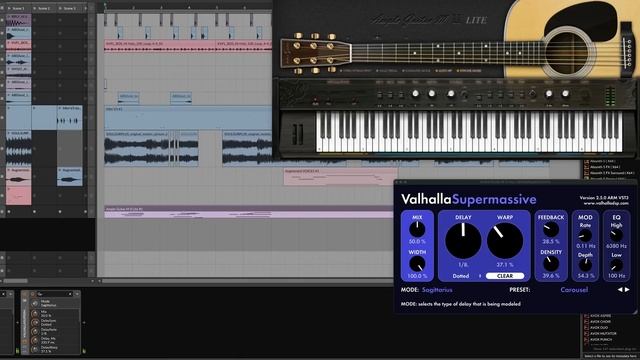
Task: Click the DelayWarp knob in the device panel
Action: (35, 349)
